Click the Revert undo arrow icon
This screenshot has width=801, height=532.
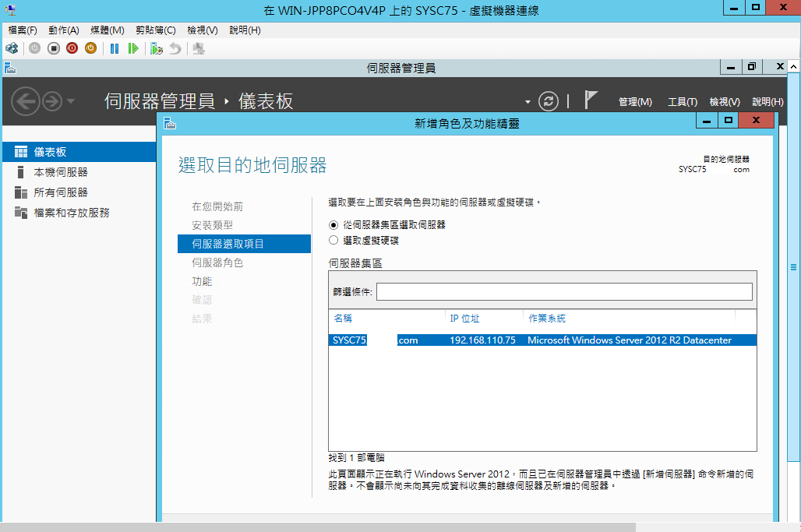[x=175, y=48]
